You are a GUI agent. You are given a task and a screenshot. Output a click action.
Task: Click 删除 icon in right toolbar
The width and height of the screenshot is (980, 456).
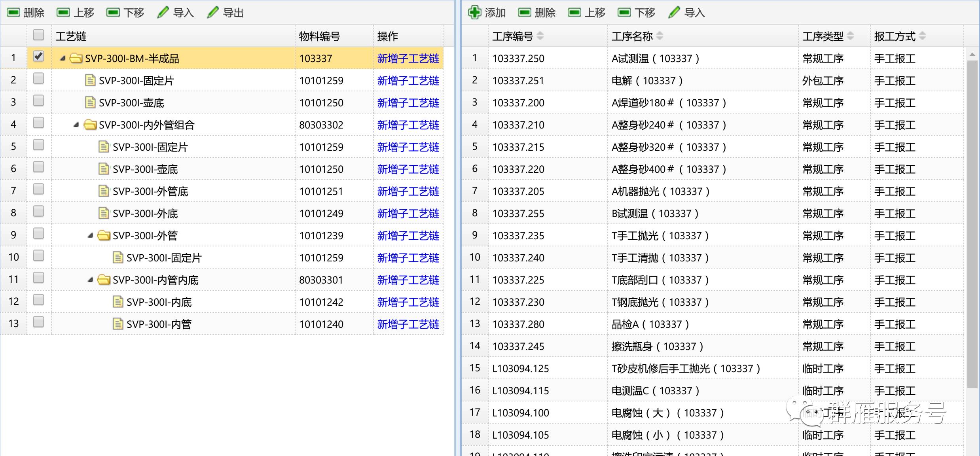525,13
